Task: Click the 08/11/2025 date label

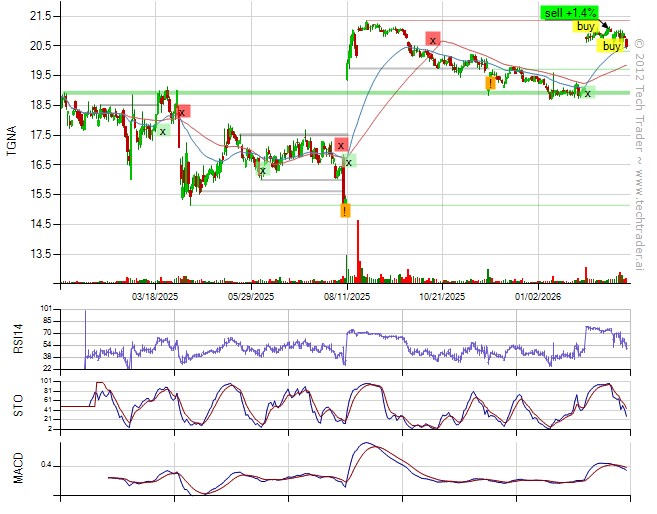Action: point(347,297)
